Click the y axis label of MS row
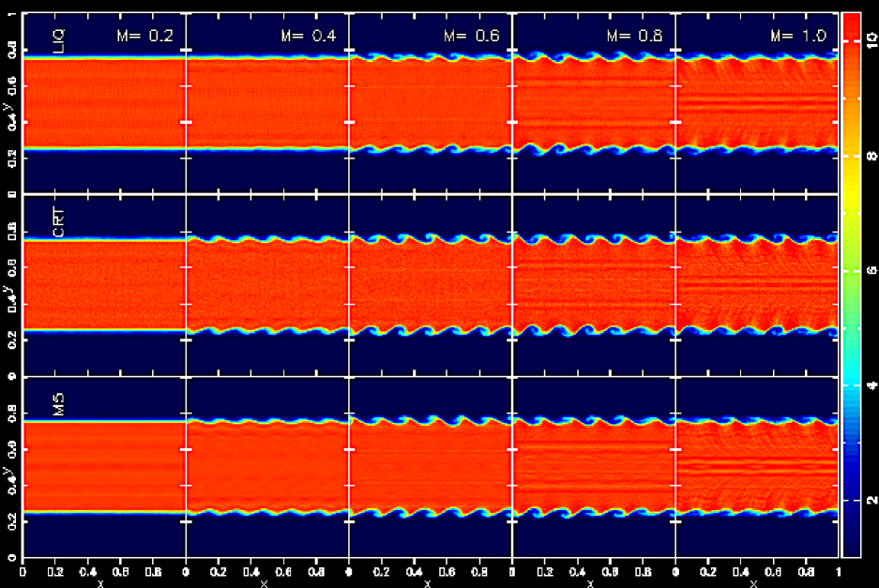The height and width of the screenshot is (588, 879). tap(7, 471)
